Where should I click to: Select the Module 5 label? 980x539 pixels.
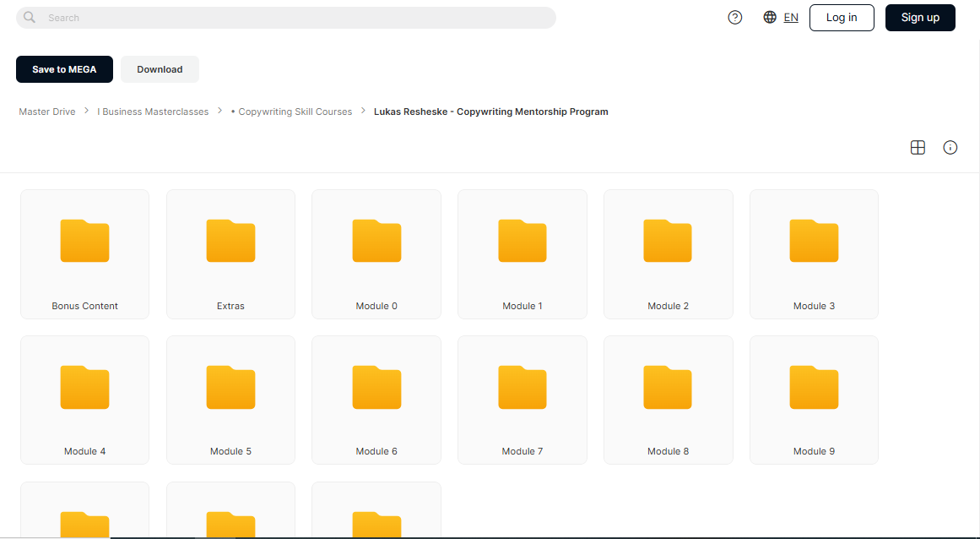click(x=230, y=451)
